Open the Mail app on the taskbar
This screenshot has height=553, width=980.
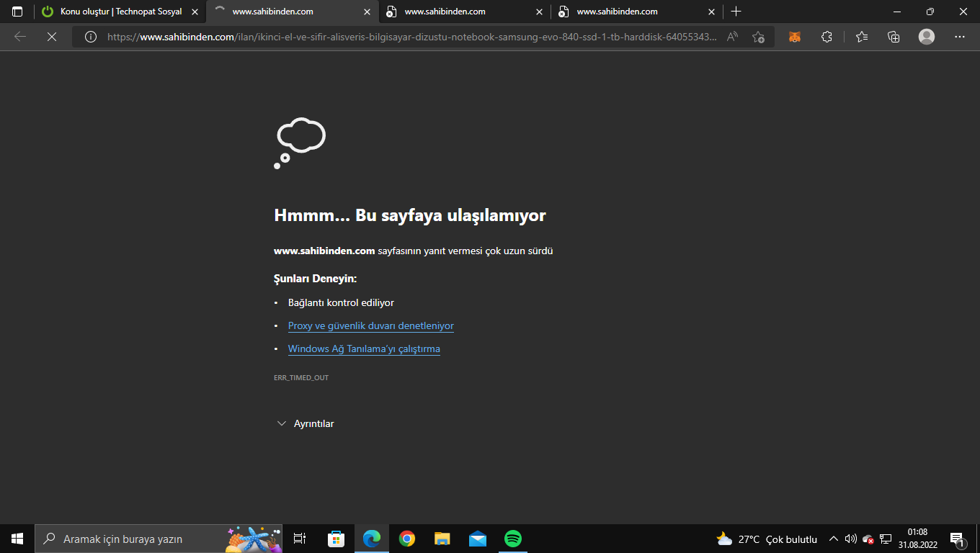478,539
